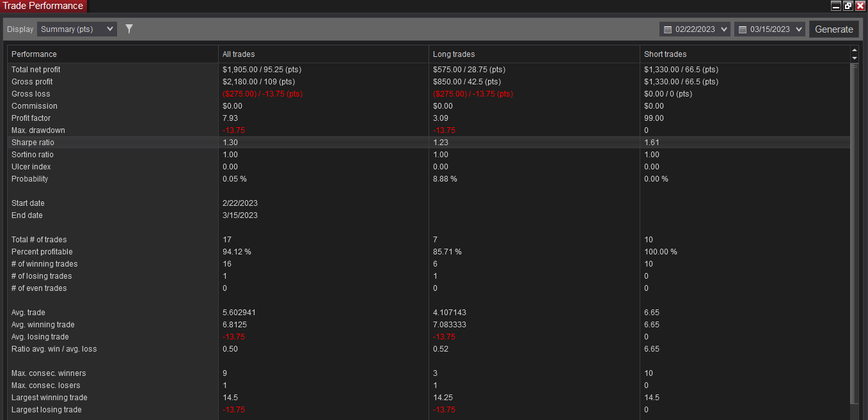
Task: Select the Avg. trade row label
Action: pos(29,313)
